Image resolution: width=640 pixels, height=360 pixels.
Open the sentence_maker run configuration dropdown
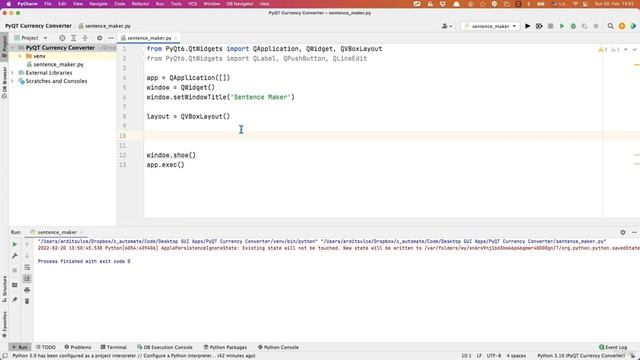point(490,26)
